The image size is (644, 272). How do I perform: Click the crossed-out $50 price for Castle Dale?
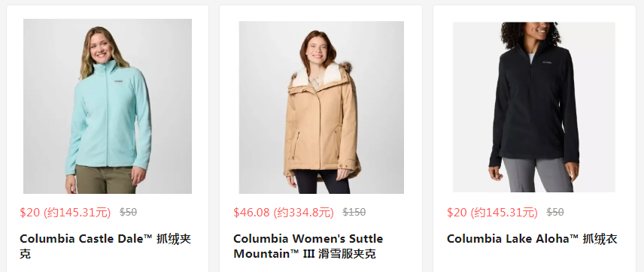[128, 213]
